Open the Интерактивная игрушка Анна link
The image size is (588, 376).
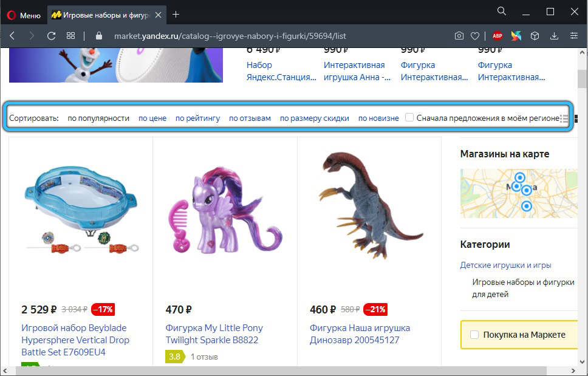357,71
